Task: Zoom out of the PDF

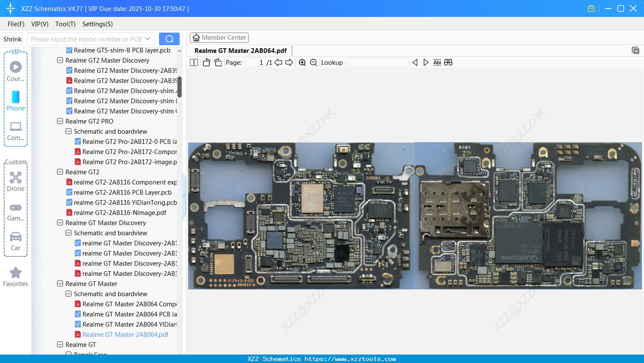Action: (x=313, y=63)
